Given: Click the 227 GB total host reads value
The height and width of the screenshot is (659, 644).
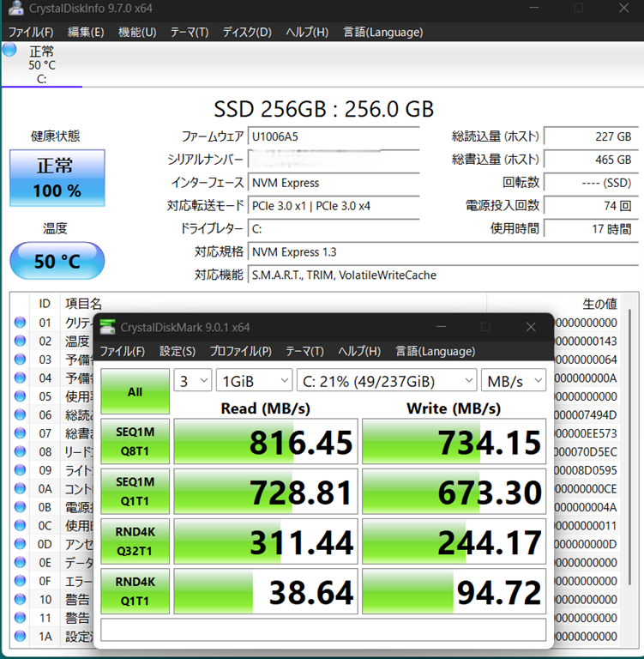Looking at the screenshot, I should [x=591, y=136].
